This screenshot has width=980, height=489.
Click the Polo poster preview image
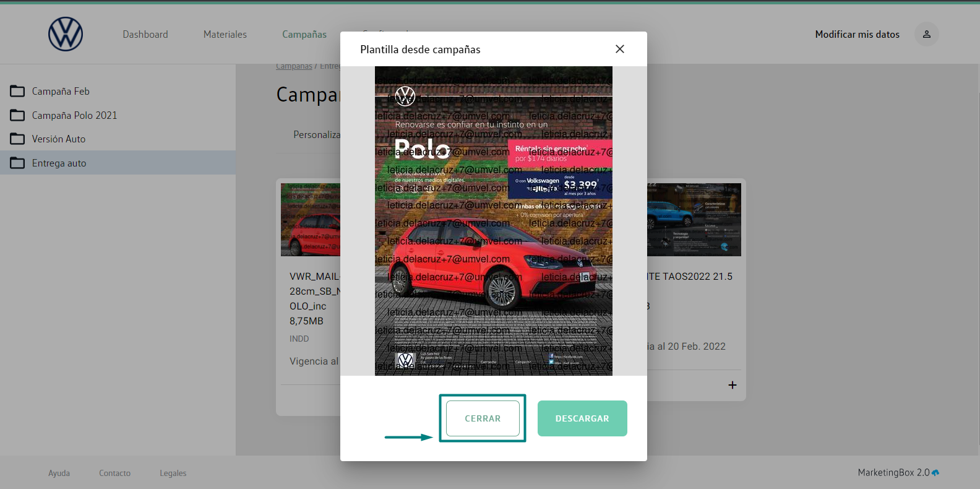tap(494, 221)
